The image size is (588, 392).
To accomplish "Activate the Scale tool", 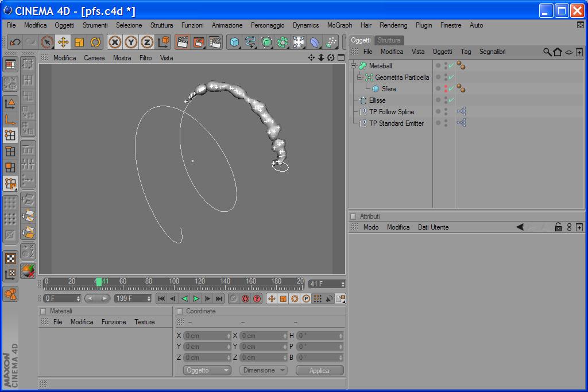I will tap(79, 42).
